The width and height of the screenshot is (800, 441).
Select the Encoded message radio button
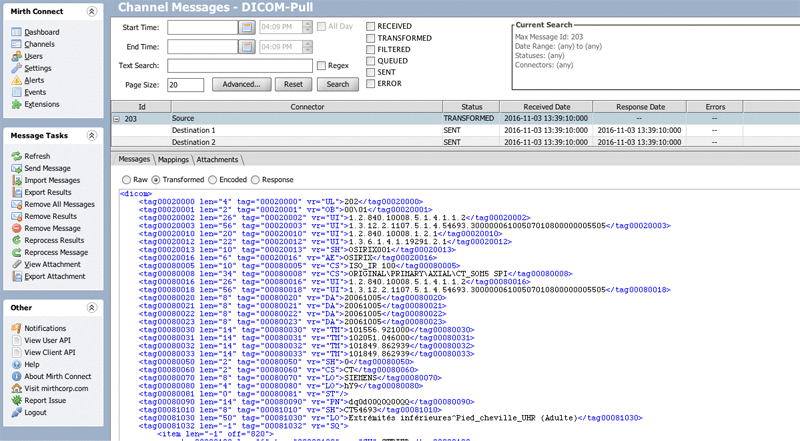coord(212,180)
